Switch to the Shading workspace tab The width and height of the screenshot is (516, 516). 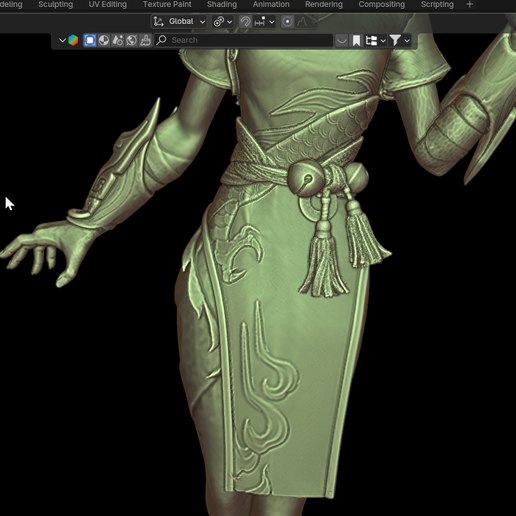tap(222, 4)
